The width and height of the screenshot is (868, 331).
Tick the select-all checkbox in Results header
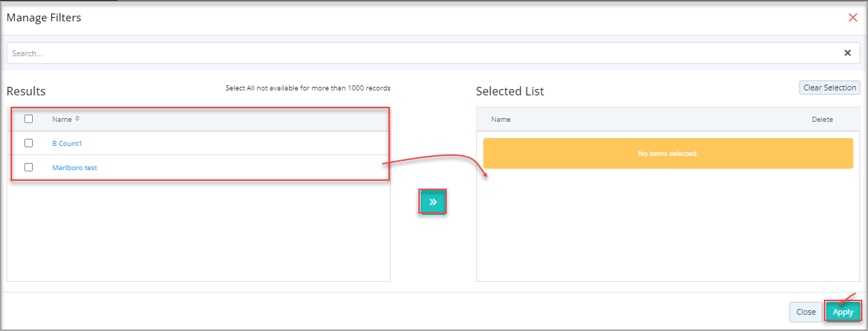pos(29,119)
